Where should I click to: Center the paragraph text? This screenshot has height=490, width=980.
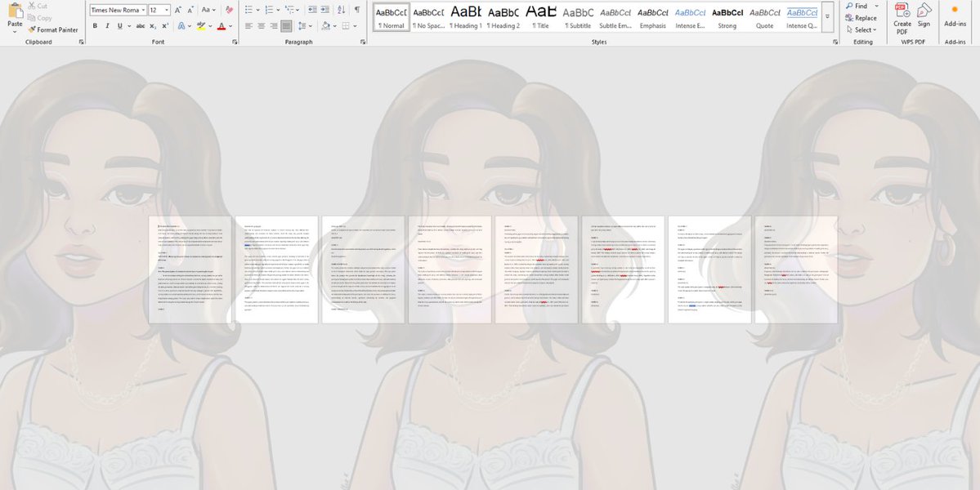pos(262,26)
